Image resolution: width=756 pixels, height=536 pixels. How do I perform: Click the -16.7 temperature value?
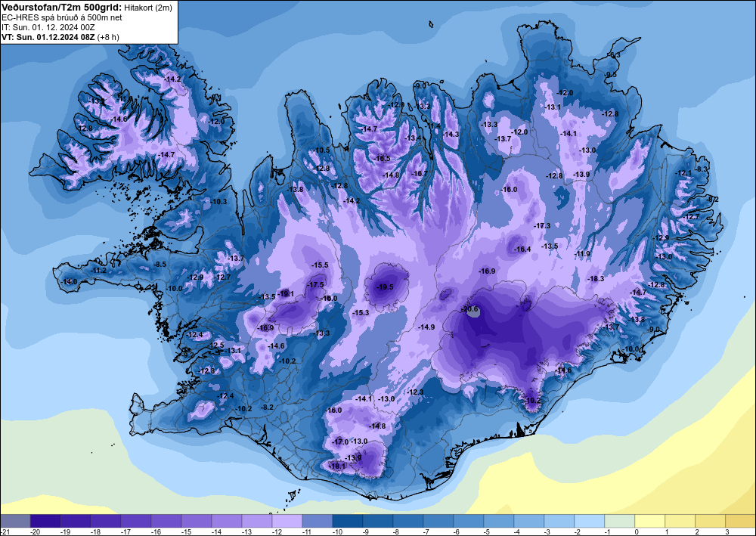pyautogui.click(x=420, y=174)
